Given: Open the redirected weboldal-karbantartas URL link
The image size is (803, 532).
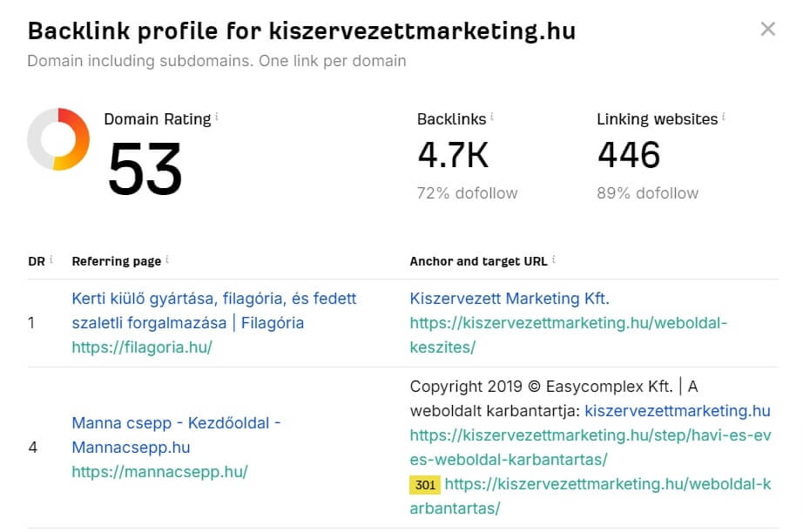Looking at the screenshot, I should coord(590,496).
